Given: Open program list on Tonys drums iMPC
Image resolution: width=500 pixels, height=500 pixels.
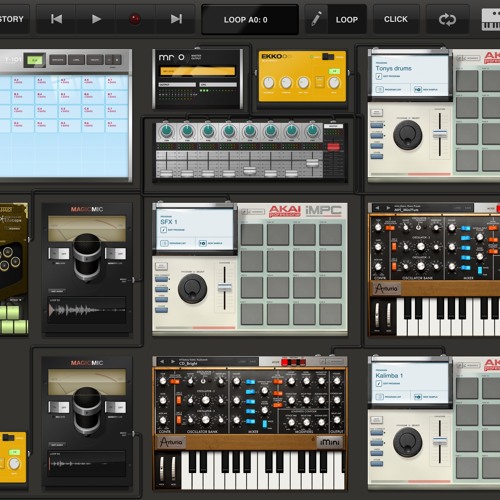Looking at the screenshot, I should pos(379,89).
